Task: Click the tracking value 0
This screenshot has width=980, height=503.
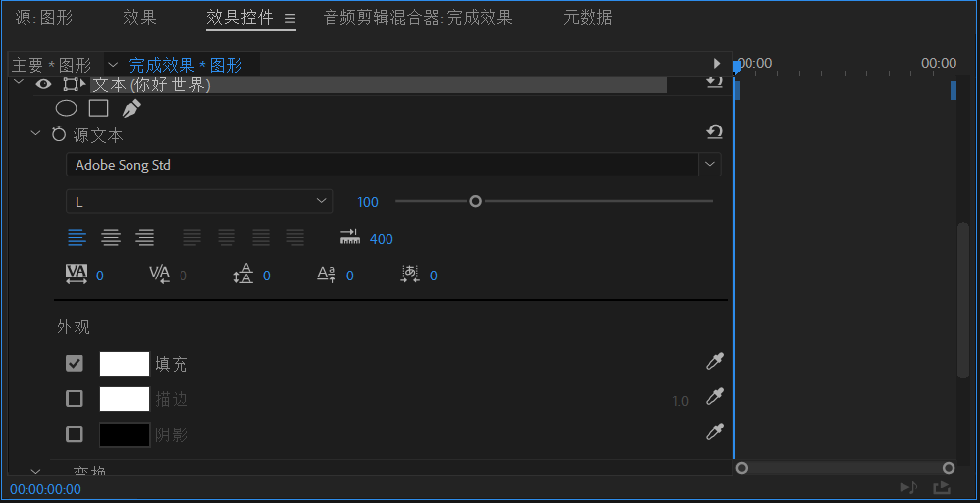Action: click(100, 276)
